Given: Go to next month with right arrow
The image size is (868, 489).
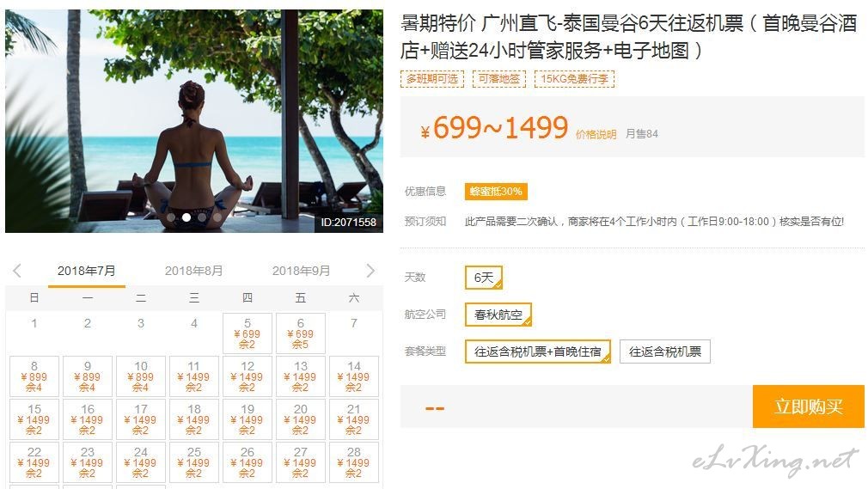Looking at the screenshot, I should click(370, 271).
